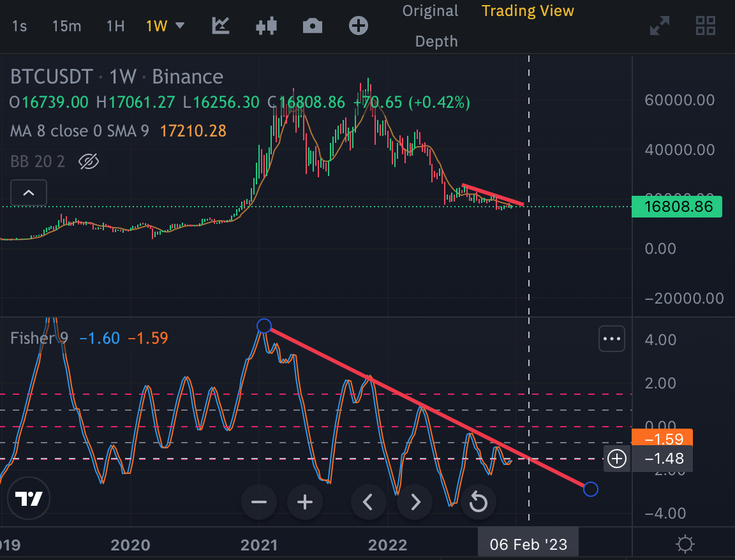Click high value H17061.27
Screen dimensions: 735x560
(135, 102)
